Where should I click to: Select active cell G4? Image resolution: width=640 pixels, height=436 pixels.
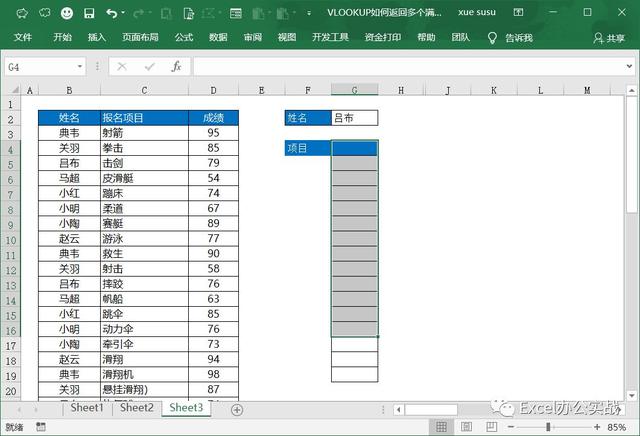[354, 148]
